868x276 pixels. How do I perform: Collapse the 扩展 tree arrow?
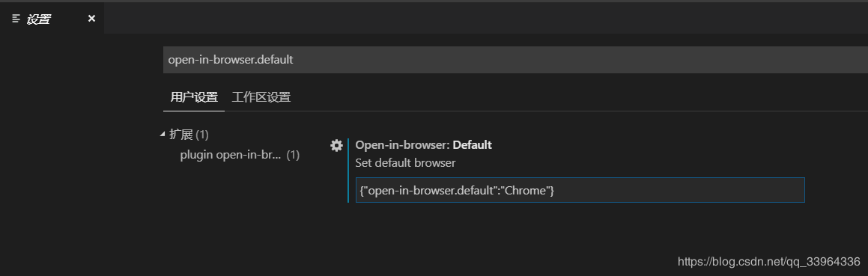coord(163,134)
